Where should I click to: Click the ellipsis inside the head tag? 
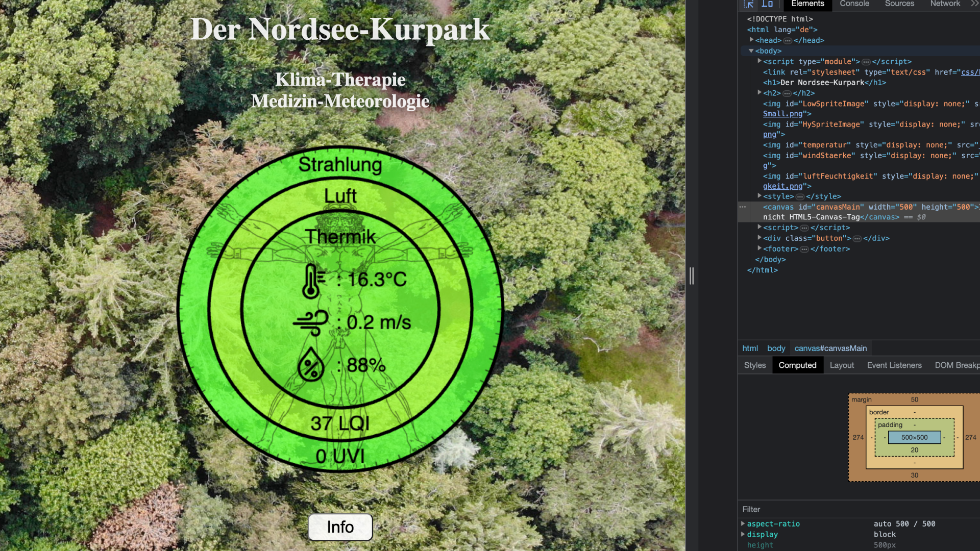788,40
